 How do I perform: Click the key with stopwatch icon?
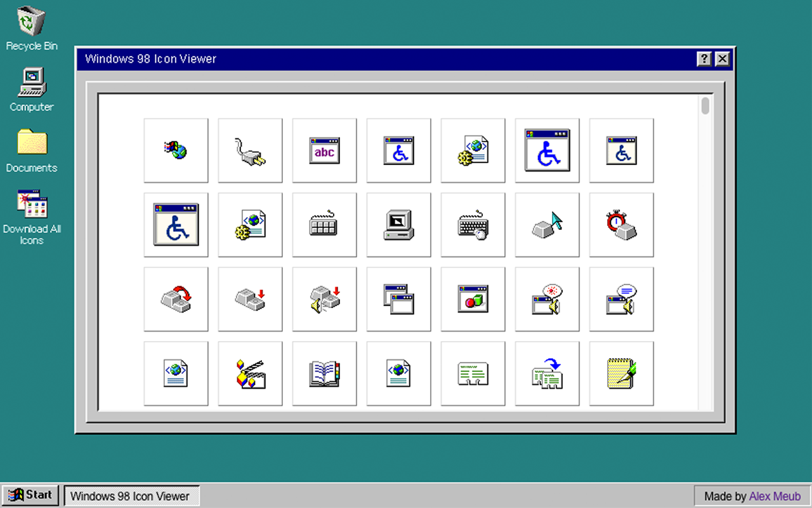[x=621, y=225]
